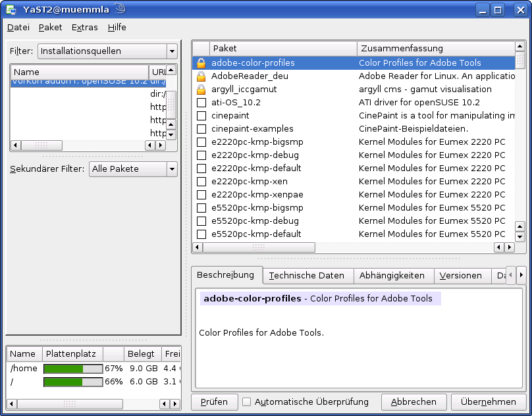Viewport: 532px width, 416px height.
Task: Click the Prüfen button
Action: pos(215,402)
